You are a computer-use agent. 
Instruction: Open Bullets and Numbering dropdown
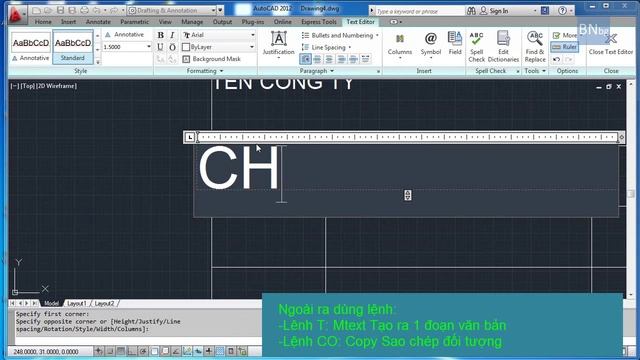(x=340, y=36)
